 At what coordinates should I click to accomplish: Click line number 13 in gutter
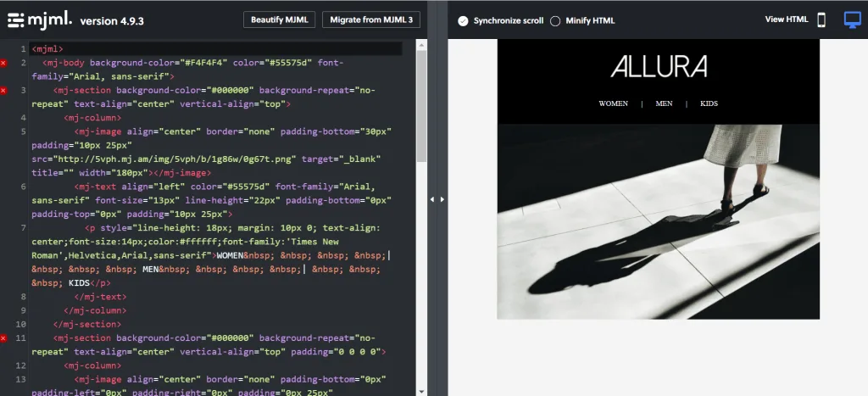click(x=21, y=379)
